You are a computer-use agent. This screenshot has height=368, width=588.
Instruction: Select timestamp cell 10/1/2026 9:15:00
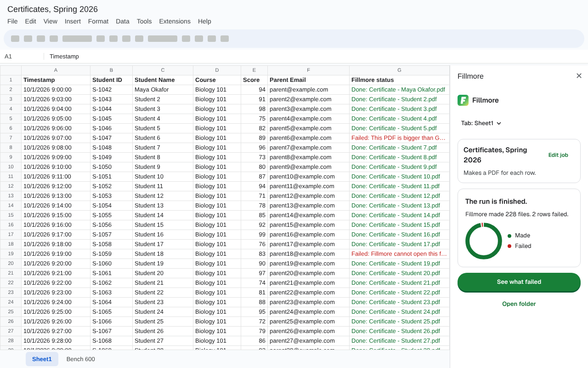click(x=56, y=215)
